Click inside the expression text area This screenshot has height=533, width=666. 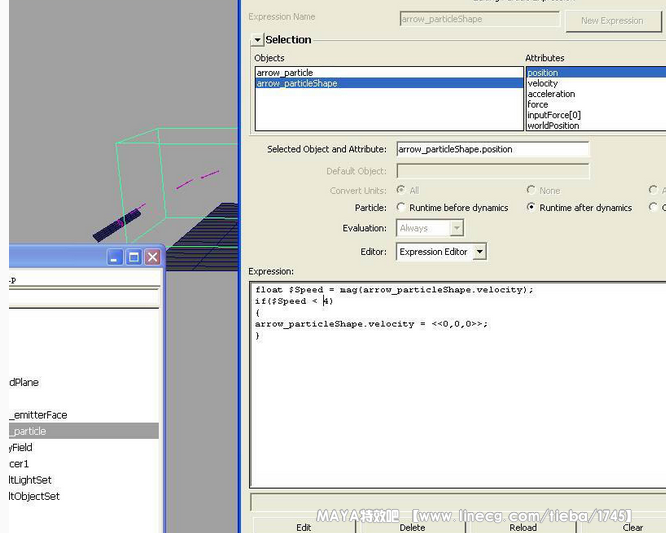pyautogui.click(x=458, y=384)
